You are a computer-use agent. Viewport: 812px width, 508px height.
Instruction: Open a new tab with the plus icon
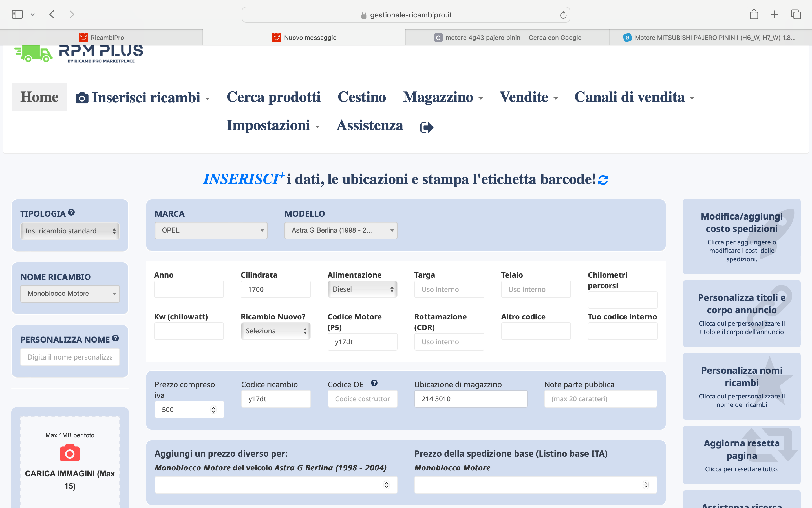pos(775,14)
